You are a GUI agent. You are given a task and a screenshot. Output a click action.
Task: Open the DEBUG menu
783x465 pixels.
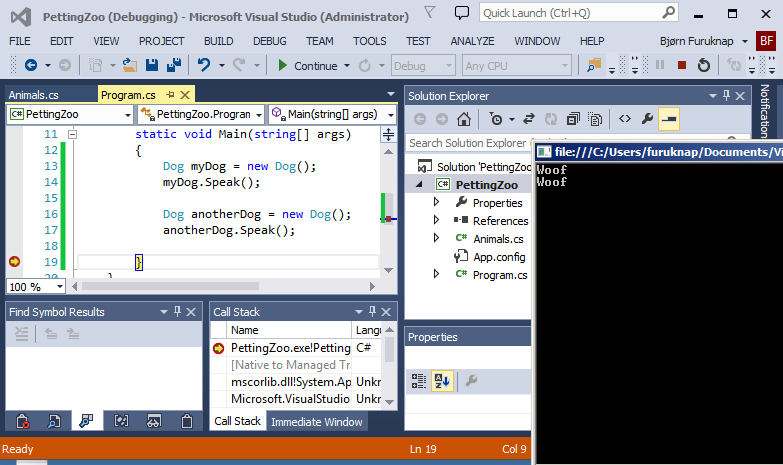[270, 41]
